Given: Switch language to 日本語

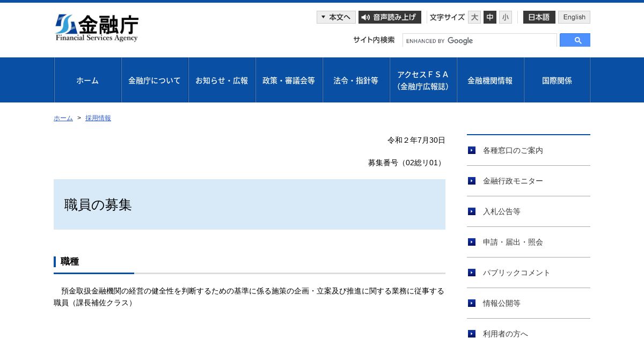Looking at the screenshot, I should (539, 17).
